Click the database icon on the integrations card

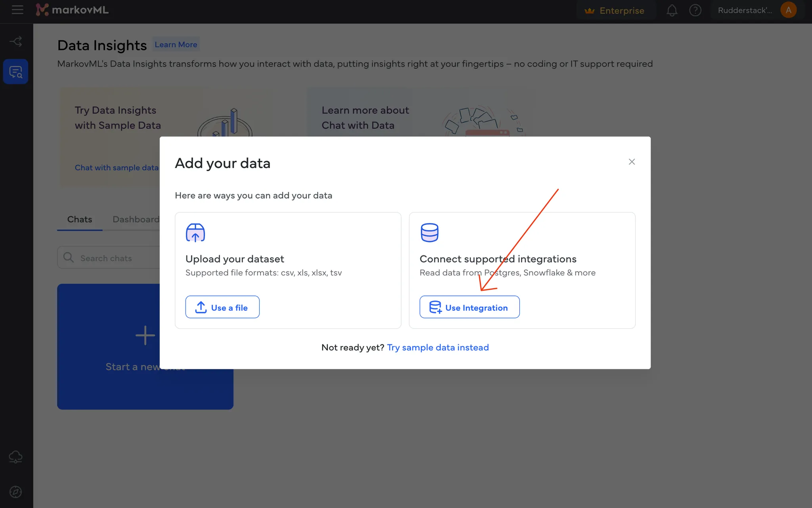[429, 233]
